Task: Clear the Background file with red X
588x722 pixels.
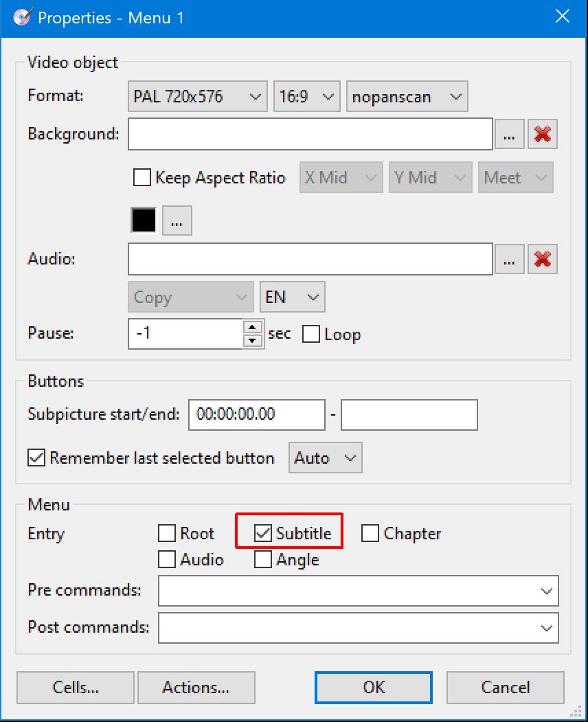Action: (542, 134)
